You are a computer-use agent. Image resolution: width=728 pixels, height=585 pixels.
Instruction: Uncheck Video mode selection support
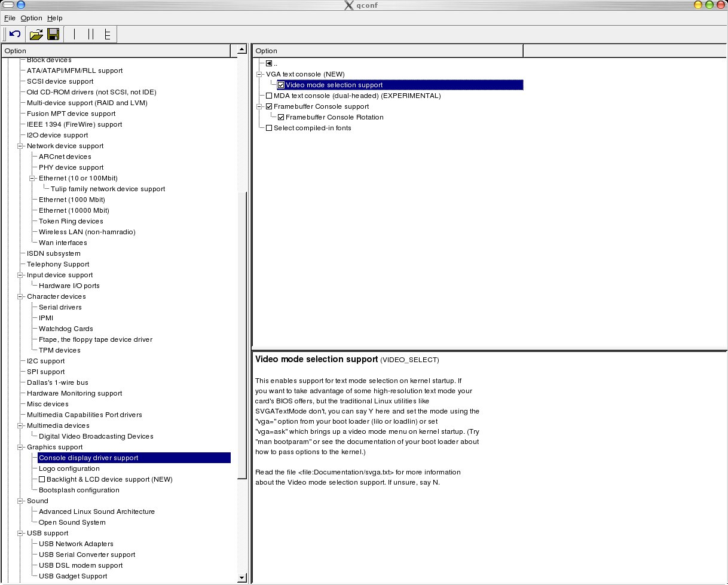281,85
